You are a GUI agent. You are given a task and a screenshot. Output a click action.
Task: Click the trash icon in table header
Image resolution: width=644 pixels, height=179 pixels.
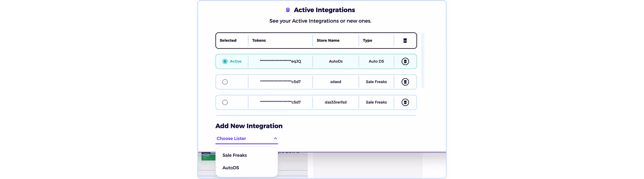click(405, 41)
